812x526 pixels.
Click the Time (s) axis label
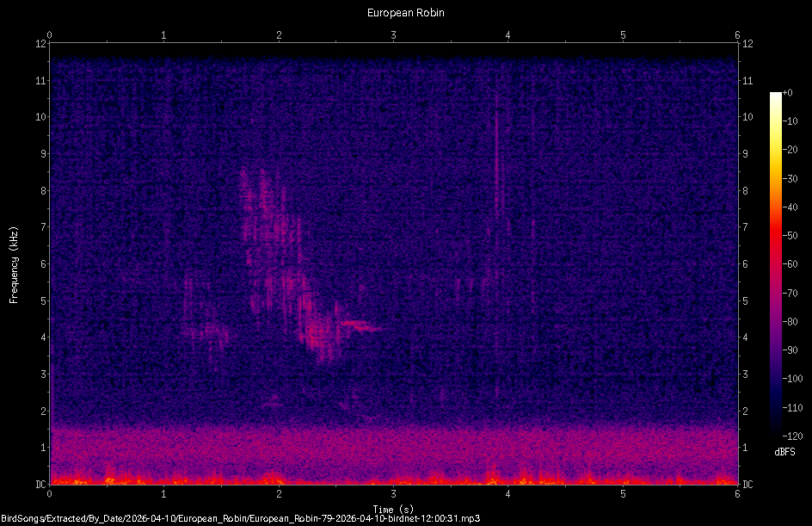(x=393, y=508)
